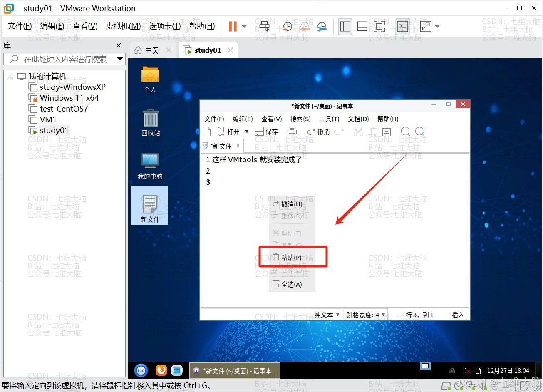Open the VMware 文件(F) menu

[20, 26]
